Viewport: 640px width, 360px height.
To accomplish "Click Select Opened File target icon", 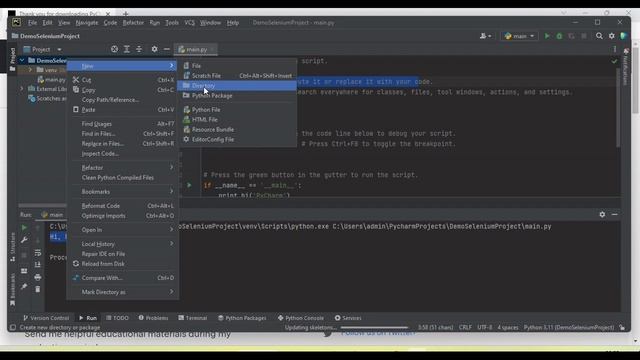I will (114, 49).
